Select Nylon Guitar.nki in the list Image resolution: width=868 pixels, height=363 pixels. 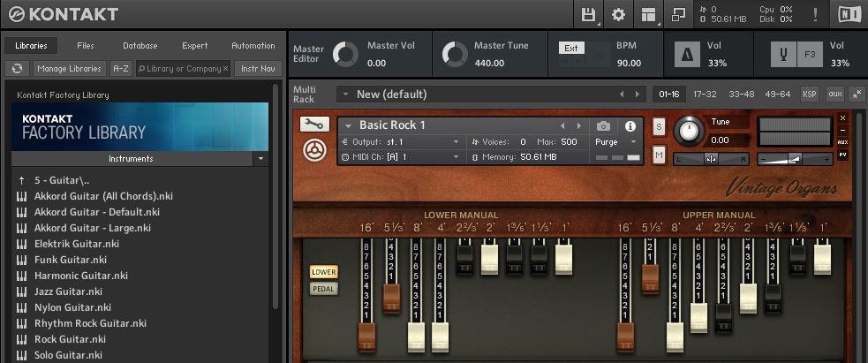coord(72,307)
